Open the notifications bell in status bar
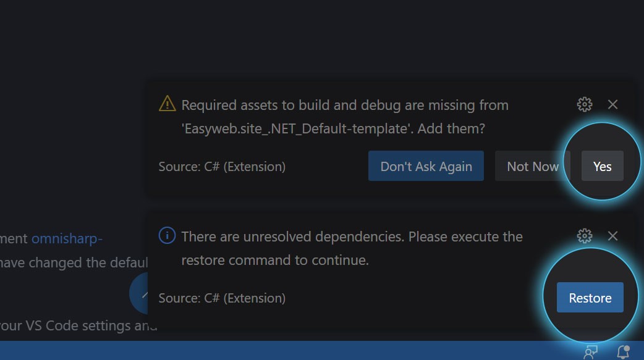644x360 pixels. point(623,352)
